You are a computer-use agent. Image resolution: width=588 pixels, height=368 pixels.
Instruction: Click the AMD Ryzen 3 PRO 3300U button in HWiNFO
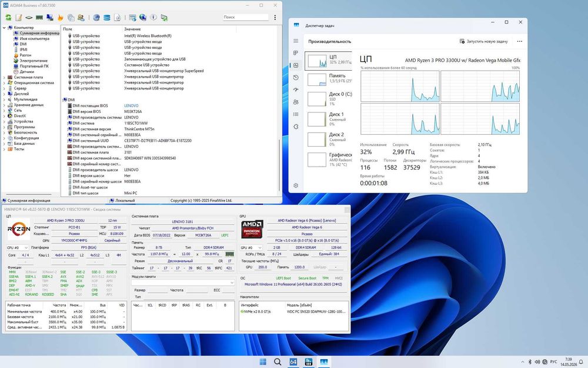pyautogui.click(x=66, y=220)
